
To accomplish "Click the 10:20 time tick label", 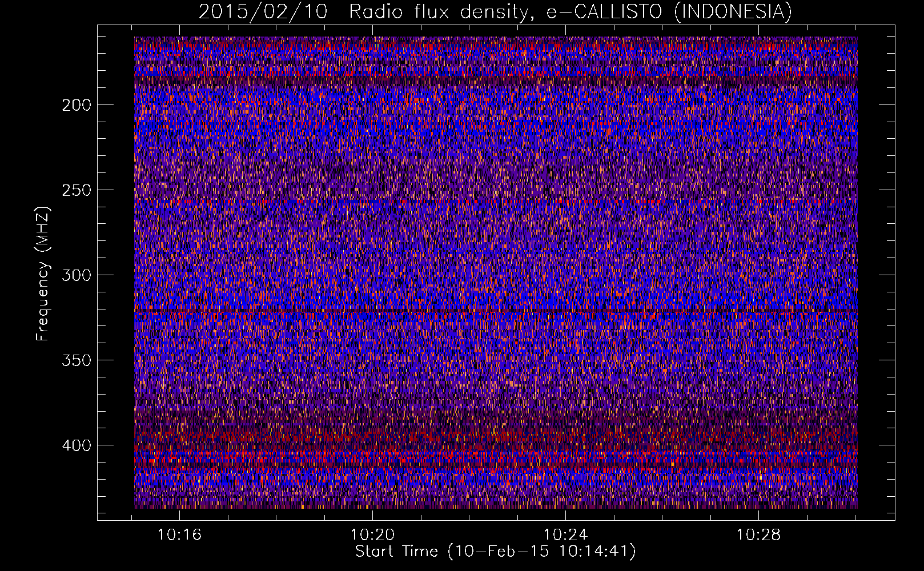I will tap(373, 535).
